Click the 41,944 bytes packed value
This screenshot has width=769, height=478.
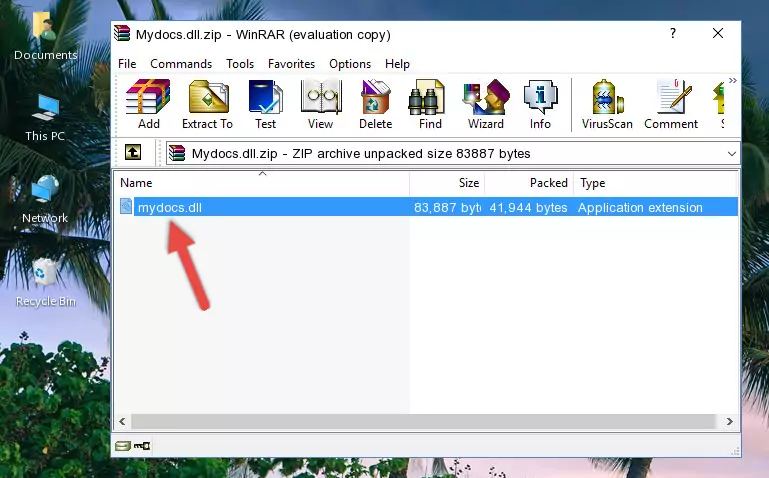point(528,207)
